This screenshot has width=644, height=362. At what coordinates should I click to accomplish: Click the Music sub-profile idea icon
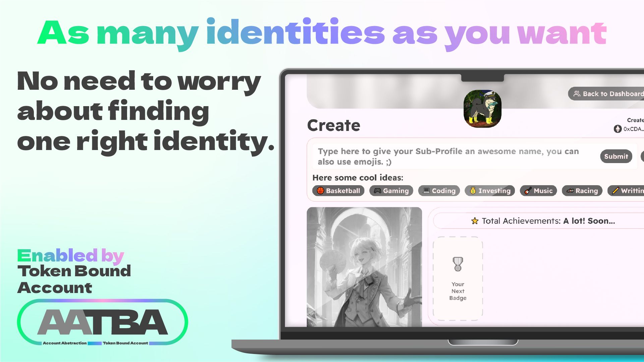point(528,191)
